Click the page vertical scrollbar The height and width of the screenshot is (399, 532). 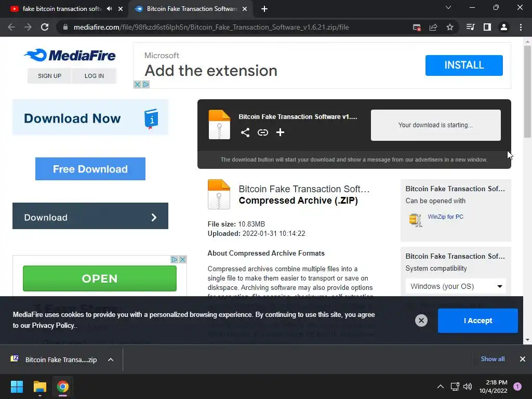coord(527,91)
